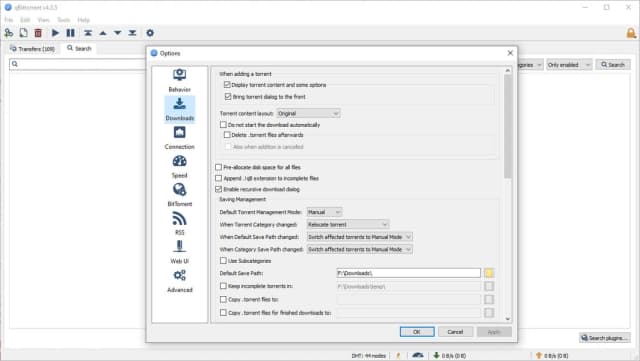The height and width of the screenshot is (361, 640).
Task: Enable Use Subcategories checkbox
Action: click(223, 261)
